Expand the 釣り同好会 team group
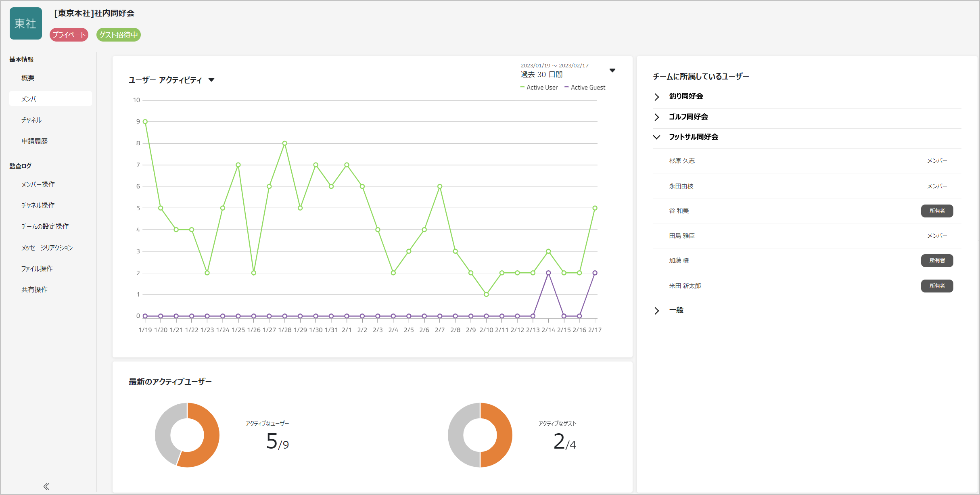 coord(657,97)
